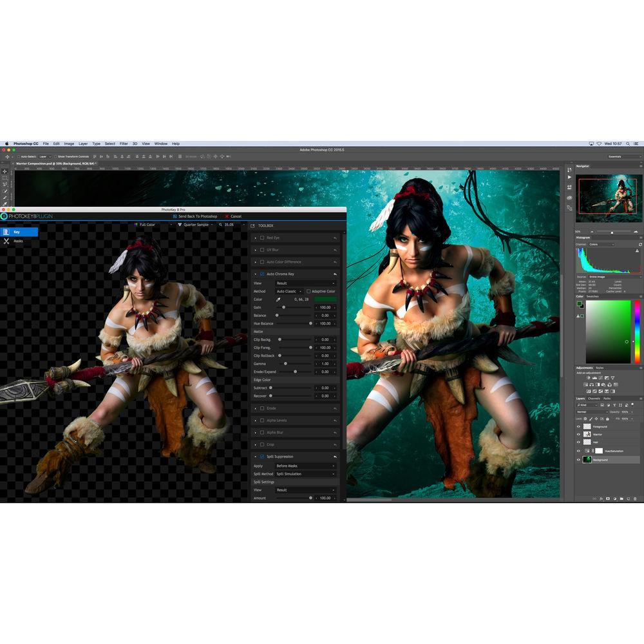Hide the Warrior layer
The width and height of the screenshot is (644, 644).
click(578, 434)
